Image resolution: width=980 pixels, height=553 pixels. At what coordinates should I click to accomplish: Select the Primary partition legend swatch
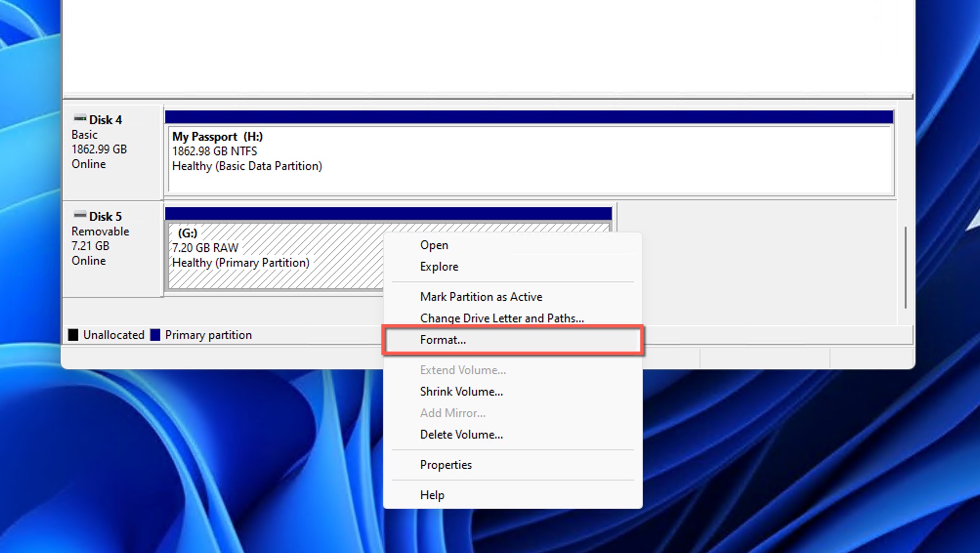156,335
